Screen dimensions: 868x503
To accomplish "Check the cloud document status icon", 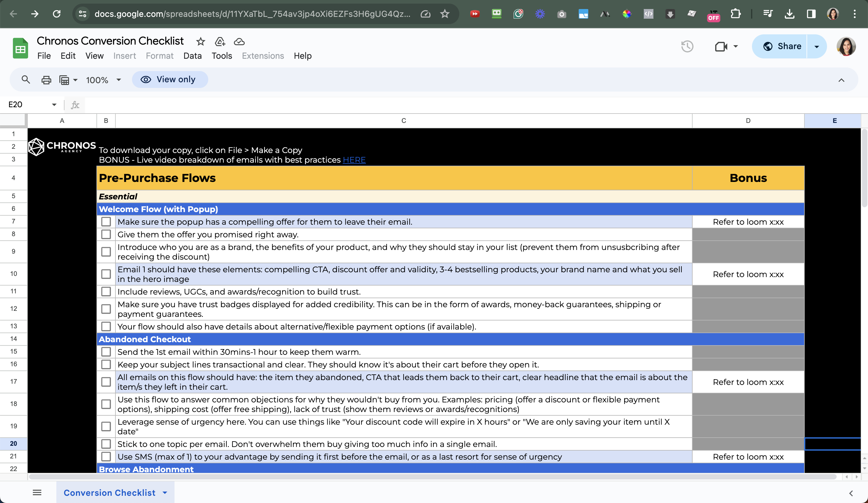I will coord(239,42).
